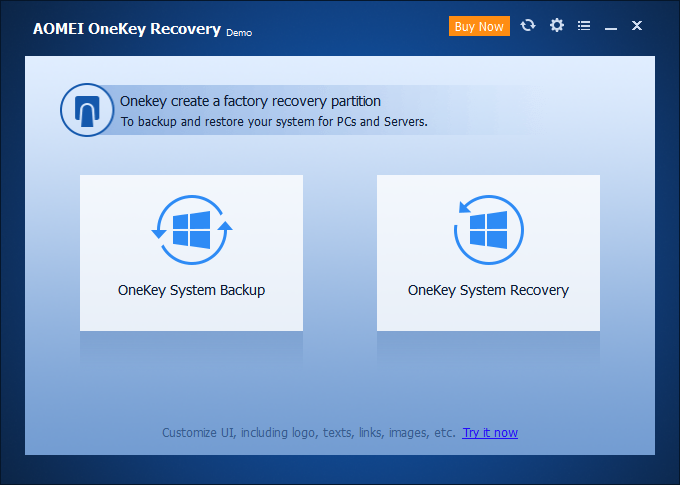
Task: Close the AOMEI OneKey Recovery window
Action: tap(637, 26)
